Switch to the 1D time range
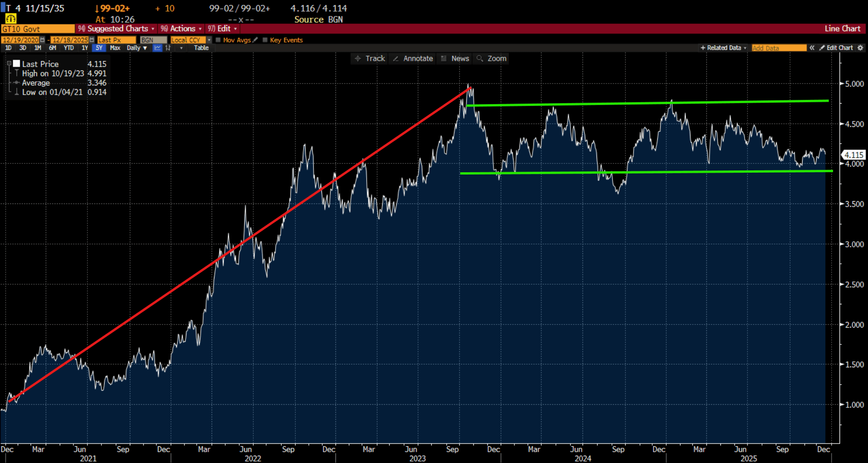Screen dimensions: 868x463 (x=8, y=48)
